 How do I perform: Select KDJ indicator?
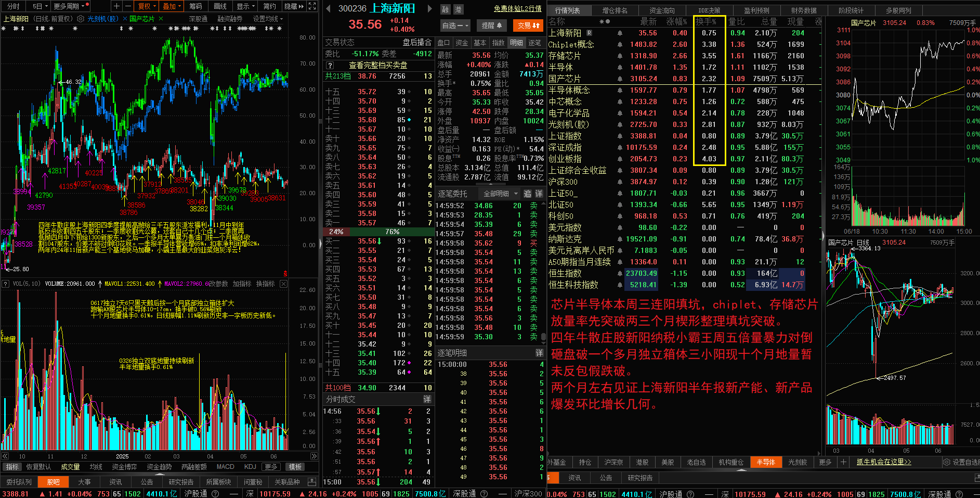click(250, 467)
